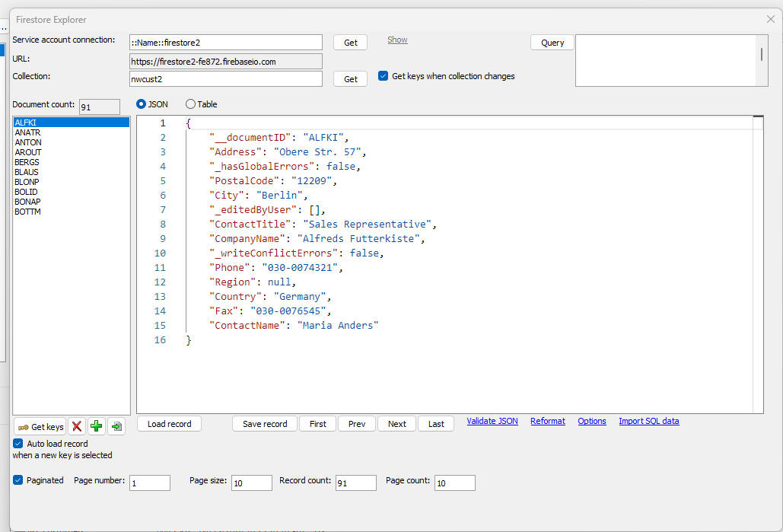Image resolution: width=783 pixels, height=532 pixels.
Task: Click the Get keys button with key icon
Action: pyautogui.click(x=40, y=427)
